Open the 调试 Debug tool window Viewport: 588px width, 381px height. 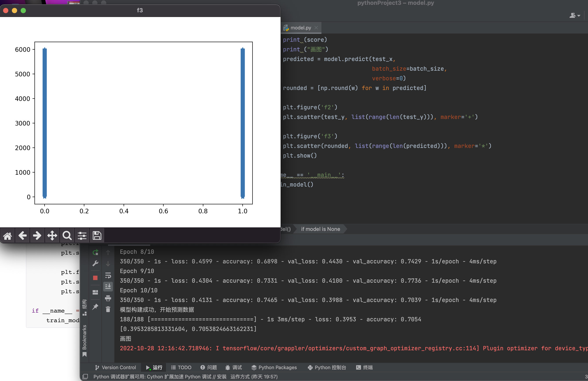point(233,367)
